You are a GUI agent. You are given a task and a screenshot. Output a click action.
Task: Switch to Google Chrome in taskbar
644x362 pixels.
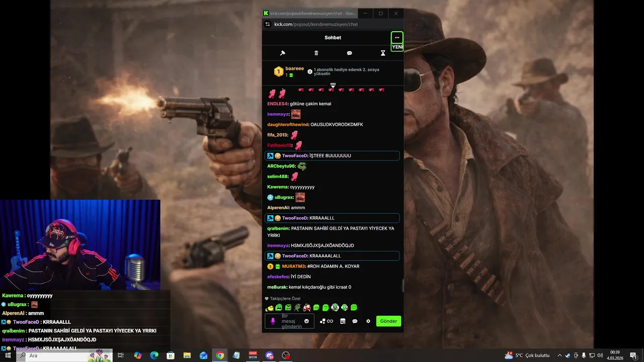[x=220, y=355]
